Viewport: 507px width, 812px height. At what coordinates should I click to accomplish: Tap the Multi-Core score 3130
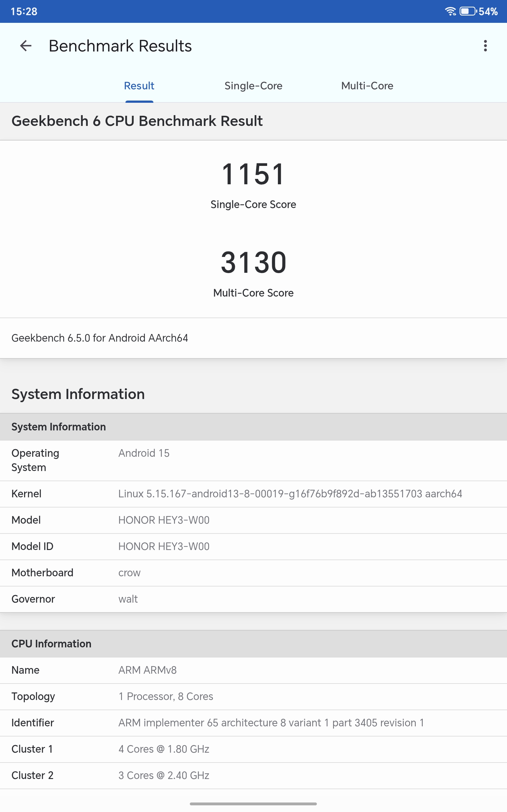pos(253,263)
